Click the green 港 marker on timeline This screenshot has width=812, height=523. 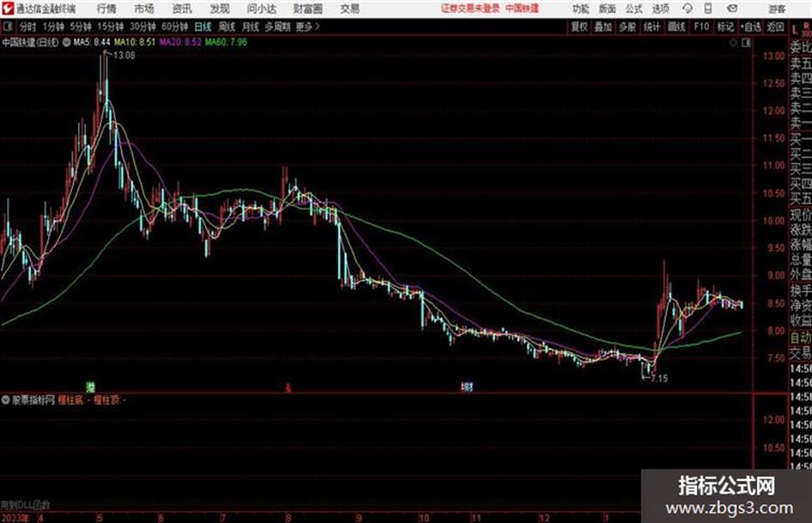click(x=90, y=386)
